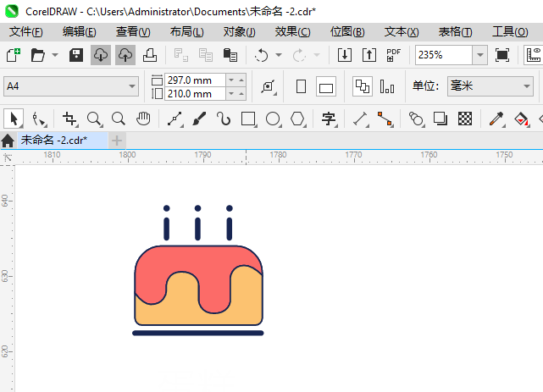Open the 布局(L) menu
This screenshot has height=392, width=543.
(x=186, y=32)
